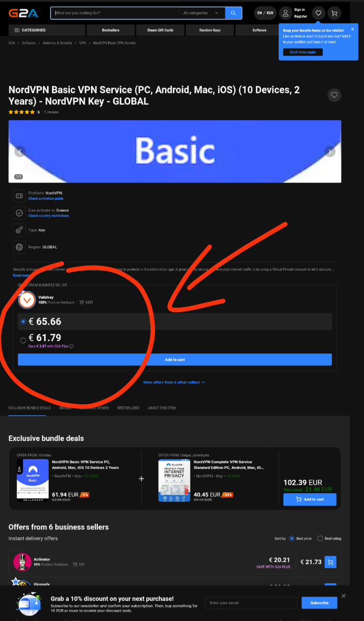Switch to BESTSELLERS tab
Screen dimensions: 364x621
click(x=128, y=408)
